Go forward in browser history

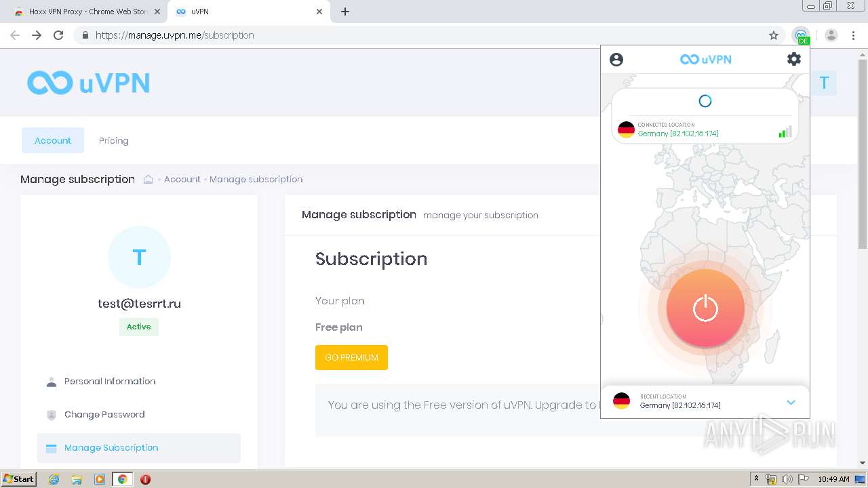click(37, 35)
